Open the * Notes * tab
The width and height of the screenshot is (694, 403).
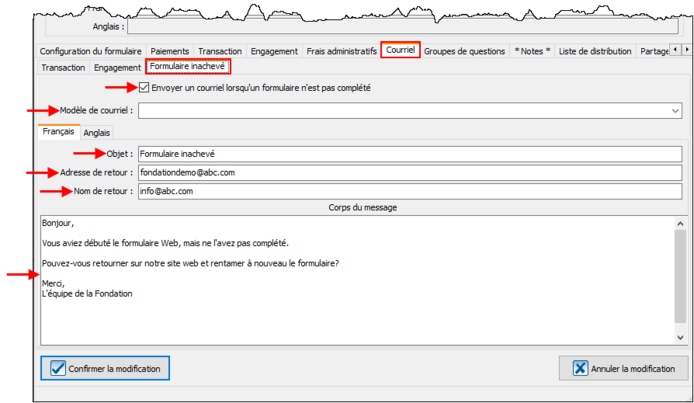coord(532,51)
